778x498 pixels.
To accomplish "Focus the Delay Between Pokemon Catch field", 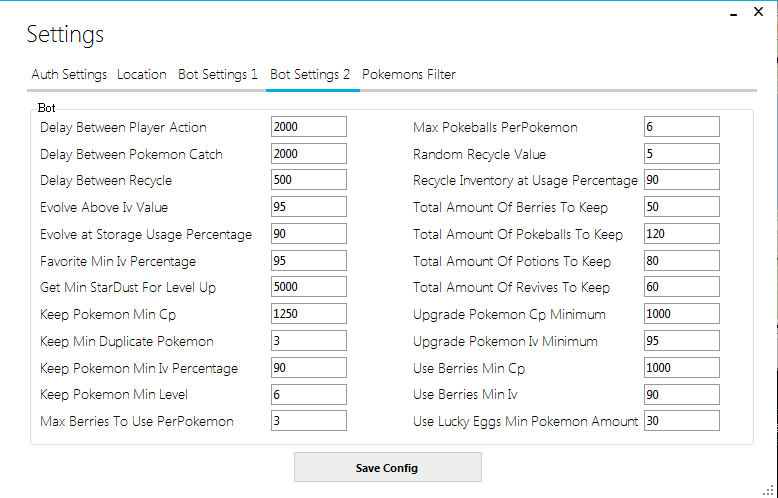I will [308, 154].
